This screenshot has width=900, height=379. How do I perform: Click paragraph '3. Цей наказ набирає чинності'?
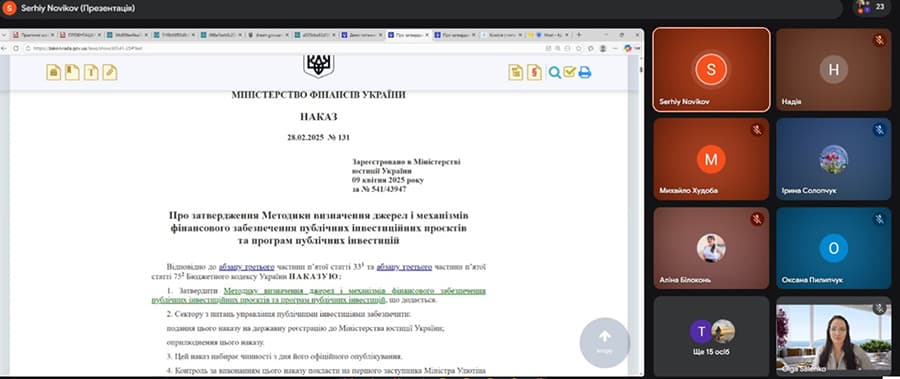click(285, 357)
